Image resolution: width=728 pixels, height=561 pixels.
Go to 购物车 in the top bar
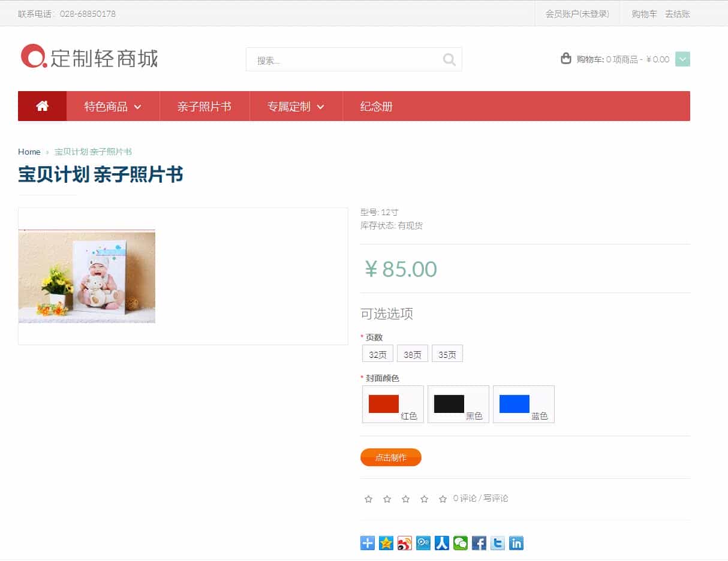pyautogui.click(x=644, y=14)
